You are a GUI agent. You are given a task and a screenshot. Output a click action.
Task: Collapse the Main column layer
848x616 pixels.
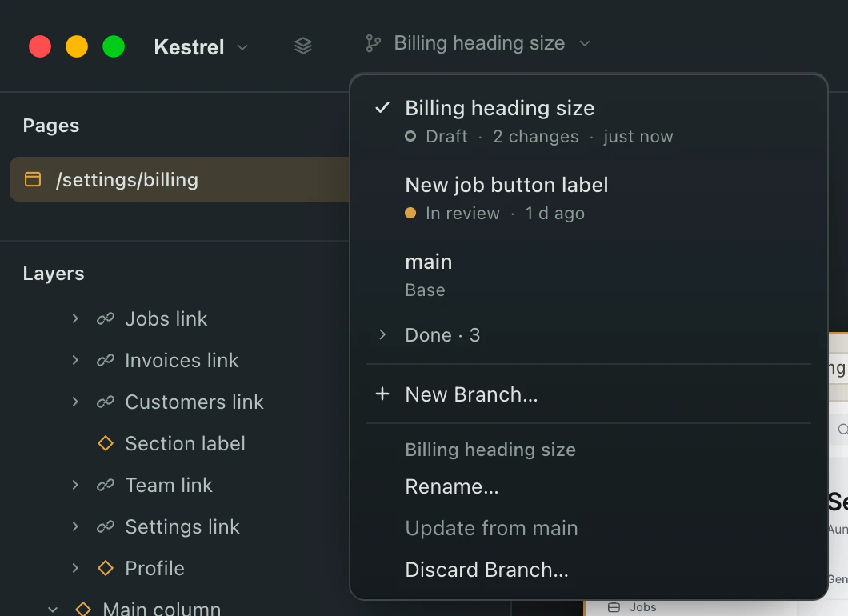(x=53, y=610)
